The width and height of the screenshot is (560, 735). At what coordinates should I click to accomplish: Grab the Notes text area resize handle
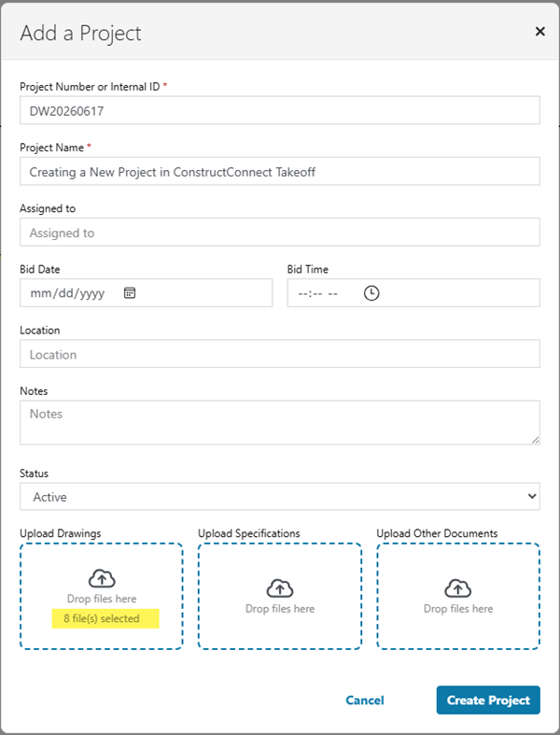(x=535, y=440)
